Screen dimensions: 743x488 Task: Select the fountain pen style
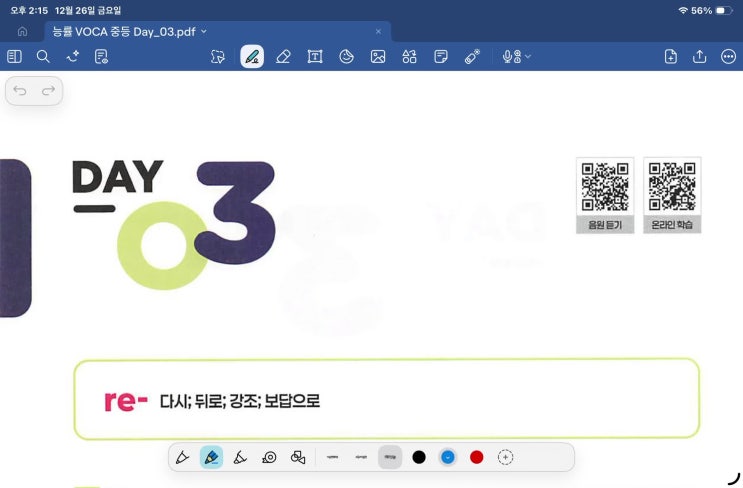click(182, 457)
